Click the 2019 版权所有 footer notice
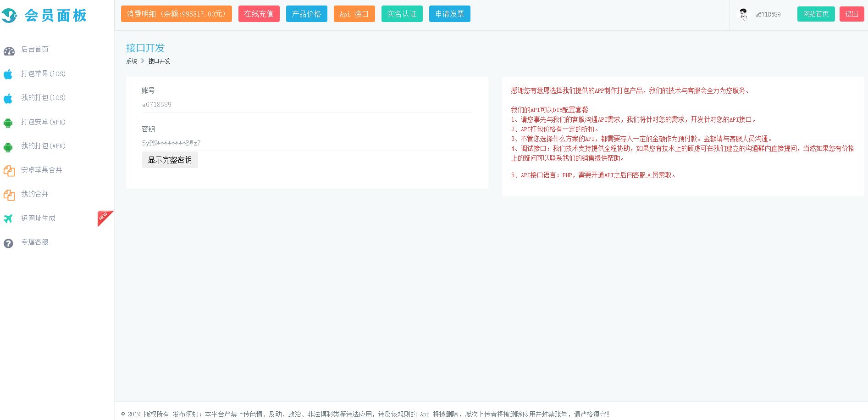868x420 pixels. click(365, 414)
